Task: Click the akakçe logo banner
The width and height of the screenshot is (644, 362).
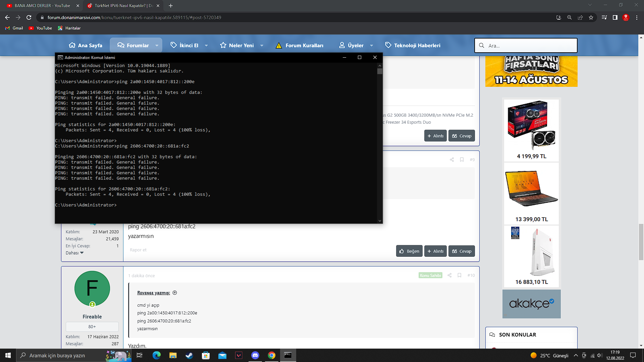Action: (x=531, y=304)
